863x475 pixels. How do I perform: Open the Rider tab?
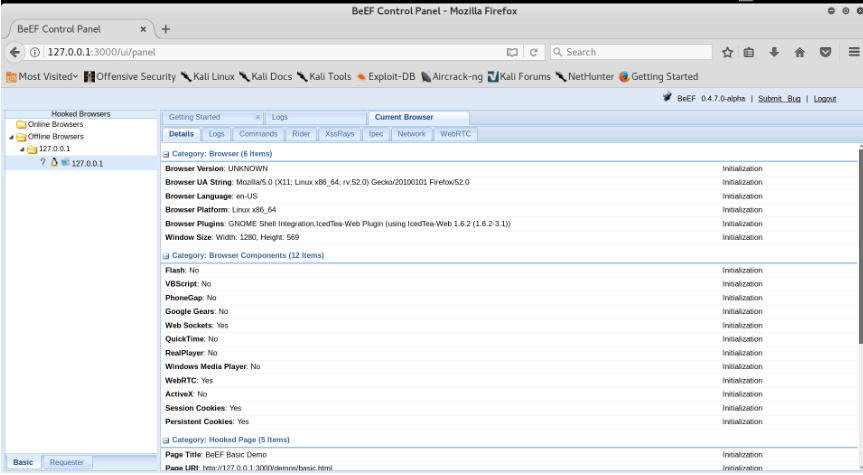[301, 134]
